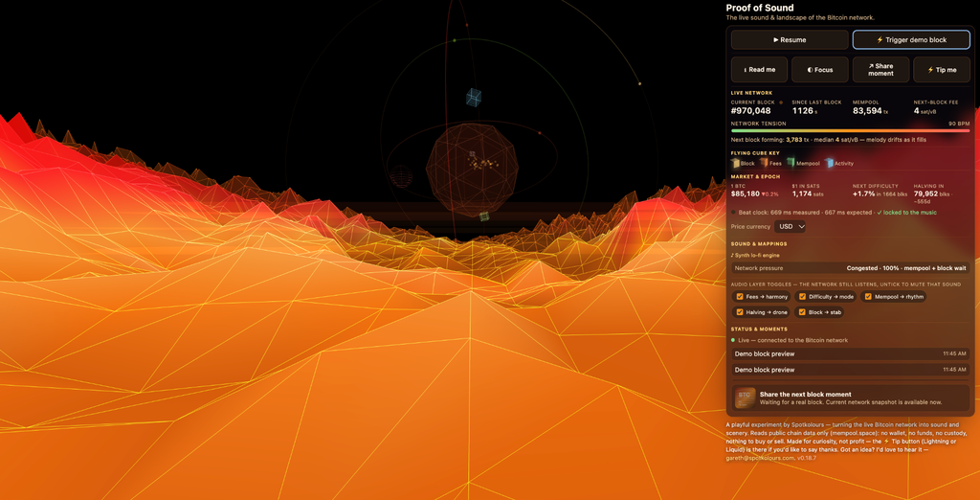Screen dimensions: 980x500
Task: Click the $85,180 BTC price
Action: (745, 194)
